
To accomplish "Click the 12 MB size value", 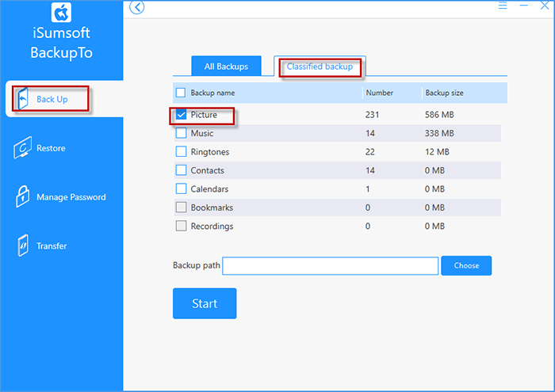I will pos(437,152).
